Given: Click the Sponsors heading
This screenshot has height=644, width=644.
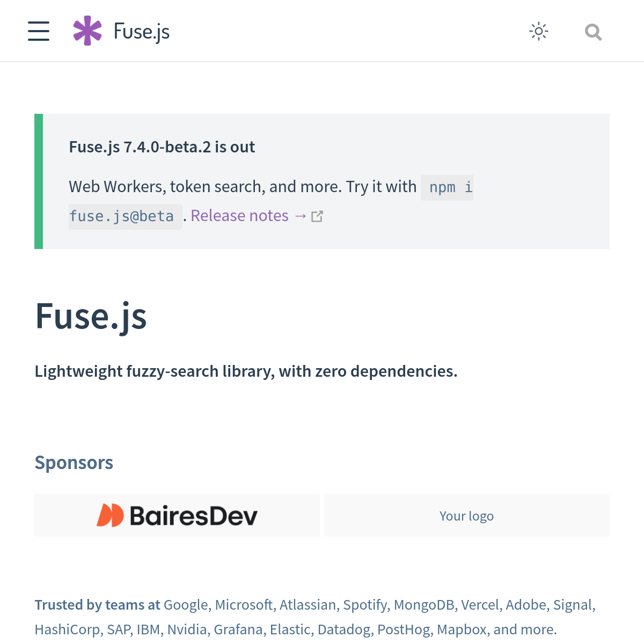Looking at the screenshot, I should pyautogui.click(x=74, y=462).
